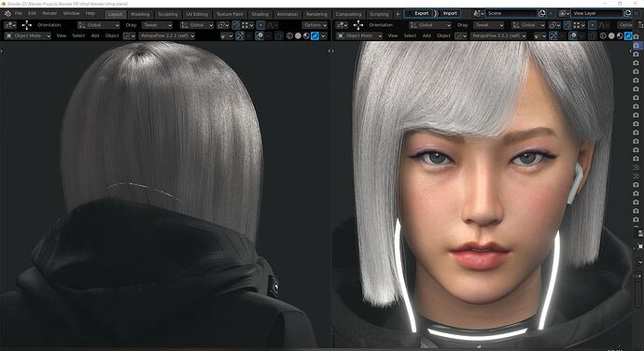Open right viewport Drag Tweak dropdown
Screen dimensions: 644x351
click(x=489, y=25)
